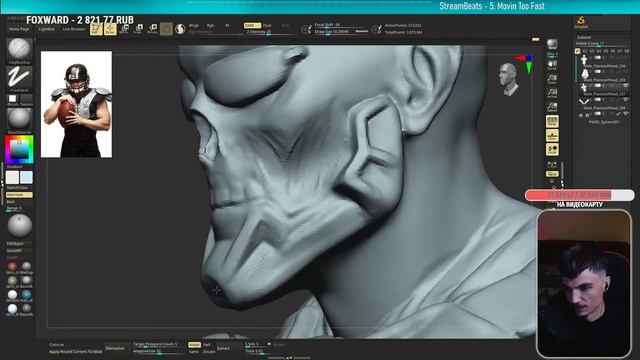Select the second Male_PlaneoftHead subtool thumbnail
The height and width of the screenshot is (360, 640).
pyautogui.click(x=584, y=75)
